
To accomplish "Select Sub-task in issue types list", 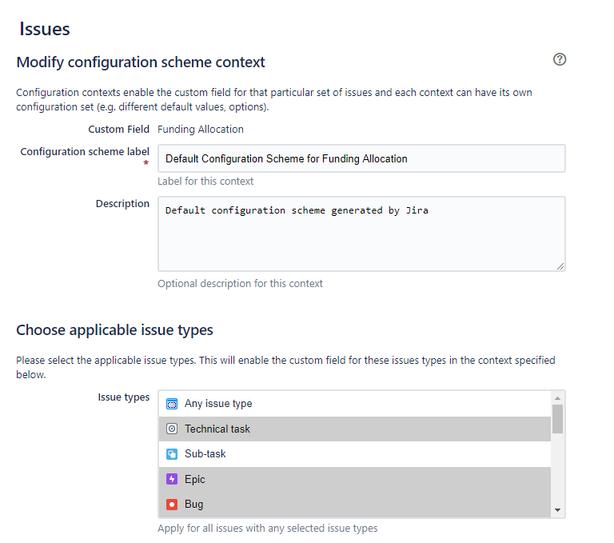I will click(354, 454).
